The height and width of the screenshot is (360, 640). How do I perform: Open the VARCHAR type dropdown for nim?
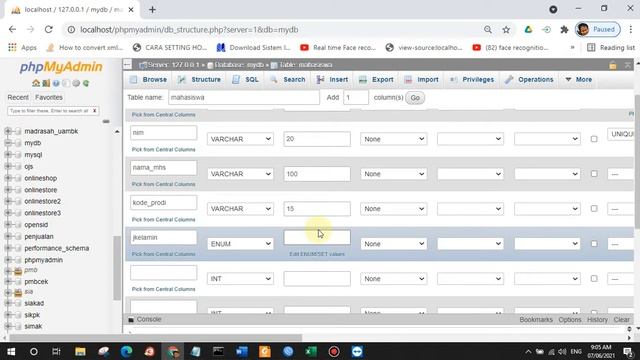click(240, 139)
